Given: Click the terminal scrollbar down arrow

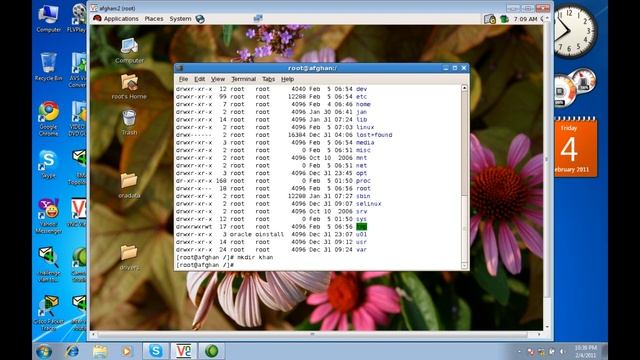Looking at the screenshot, I should [464, 266].
